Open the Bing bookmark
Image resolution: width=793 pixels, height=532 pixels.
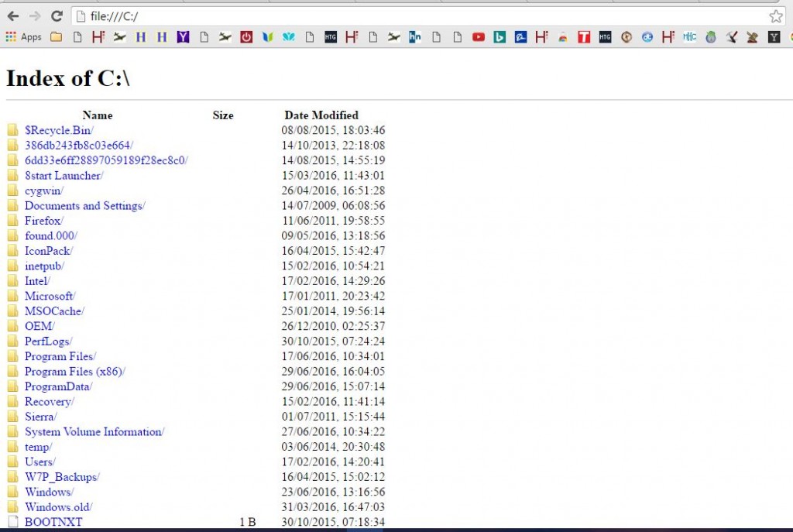(x=499, y=37)
